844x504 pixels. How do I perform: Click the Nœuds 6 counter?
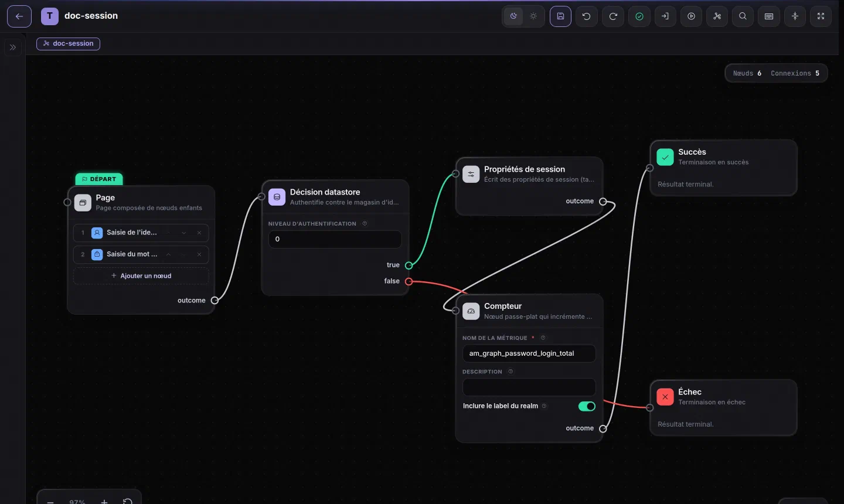click(x=747, y=73)
